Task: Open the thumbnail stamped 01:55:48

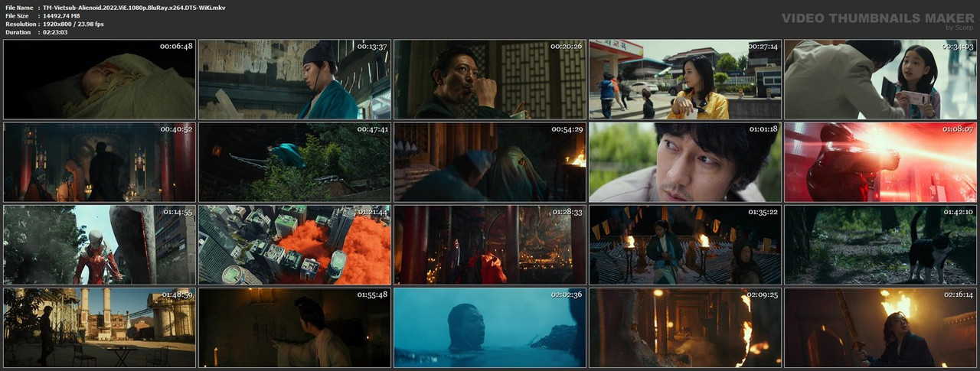Action: click(x=295, y=327)
